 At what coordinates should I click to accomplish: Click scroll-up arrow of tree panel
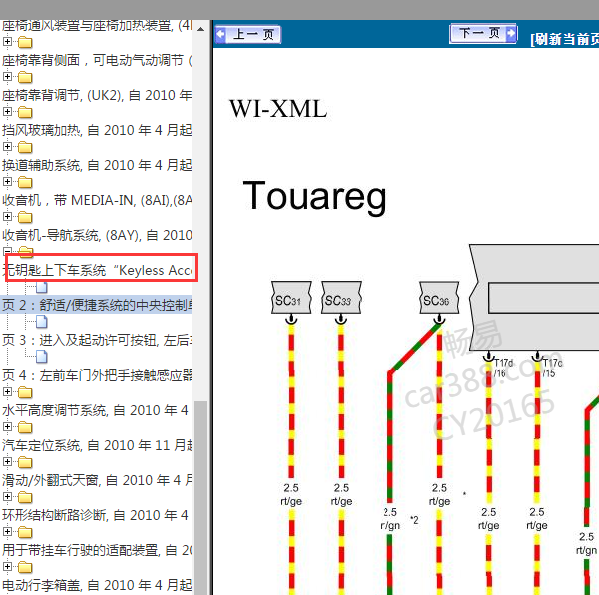pos(200,29)
